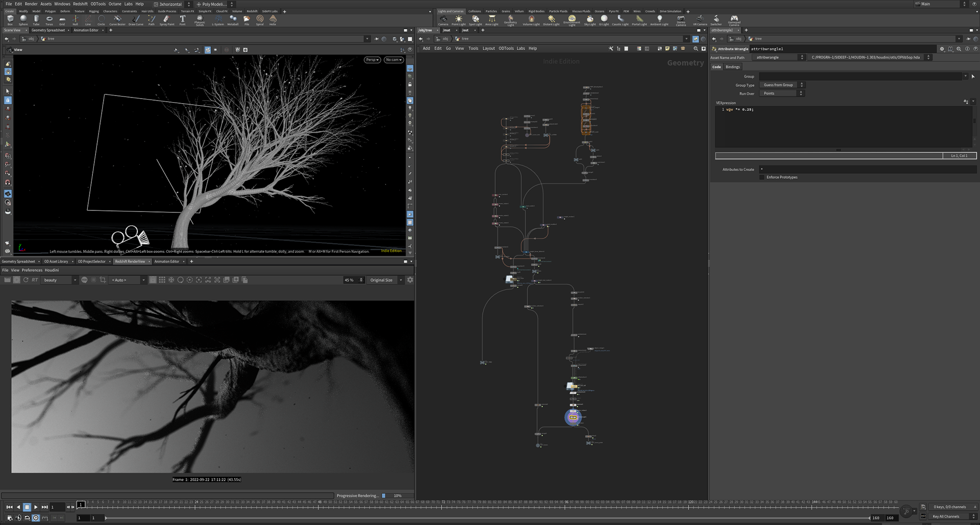The height and width of the screenshot is (525, 980).
Task: Toggle the real-time playback clock icon
Action: click(x=36, y=517)
